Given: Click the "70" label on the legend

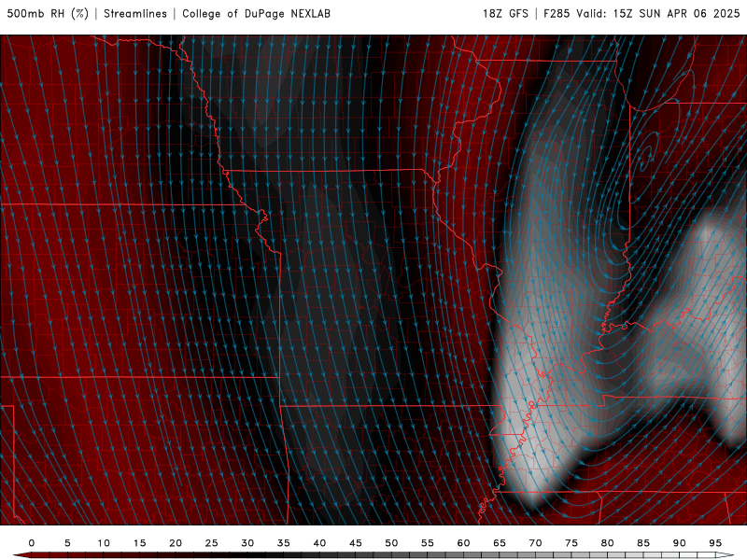Looking at the screenshot, I should (x=535, y=543).
